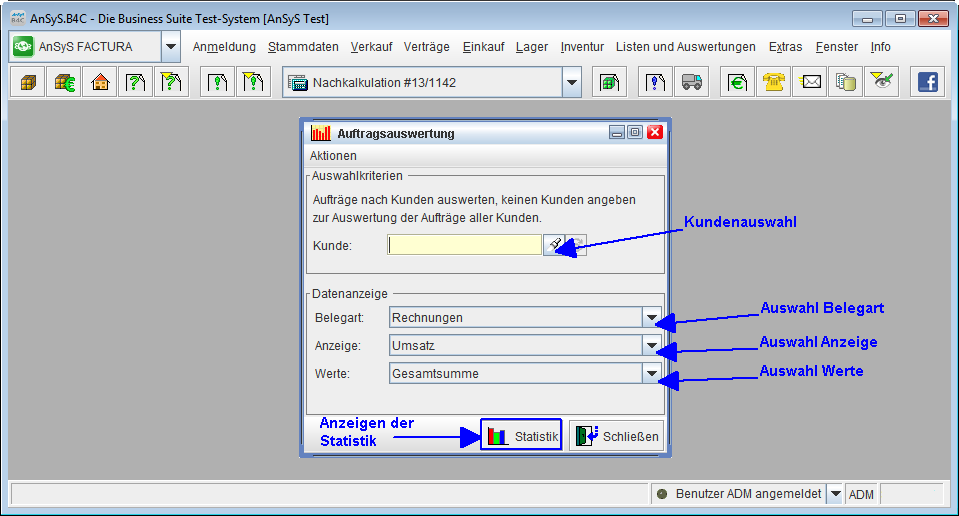Image resolution: width=959 pixels, height=516 pixels.
Task: Click the envelope mail toolbar icon
Action: (x=811, y=83)
